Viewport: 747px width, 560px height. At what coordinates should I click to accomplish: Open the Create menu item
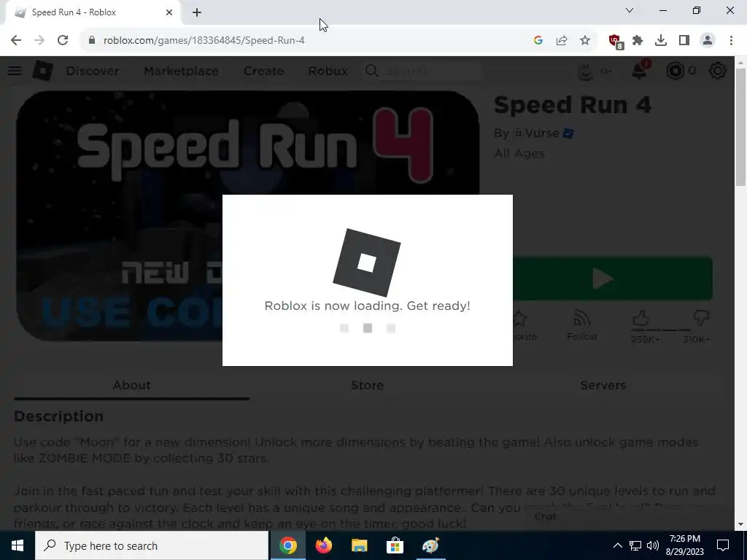263,71
